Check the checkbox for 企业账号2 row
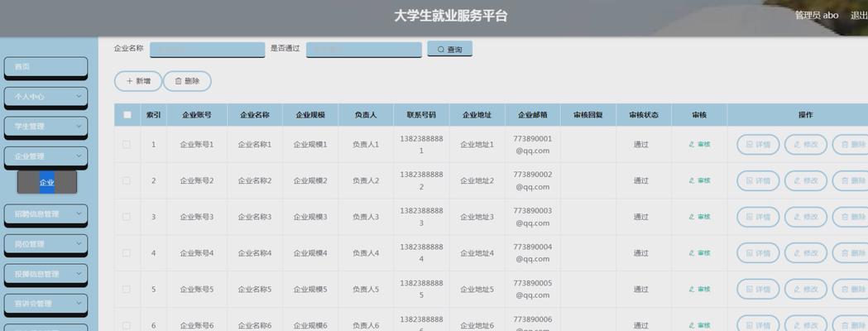868x331 pixels. [127, 180]
